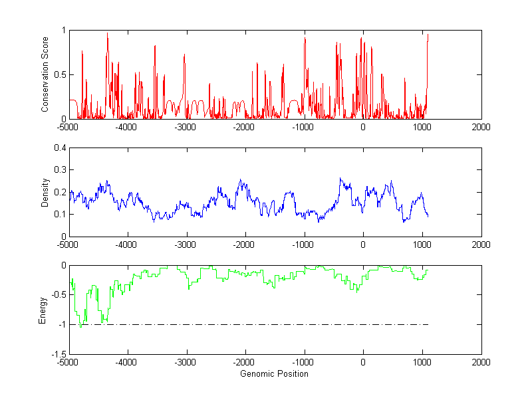Click the 0.2 tick on Density axis
This screenshot has width=532, height=398.
(59, 192)
